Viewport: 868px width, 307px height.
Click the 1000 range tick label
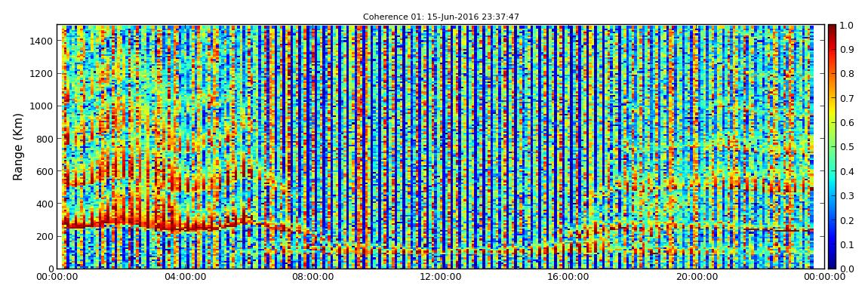tap(42, 106)
